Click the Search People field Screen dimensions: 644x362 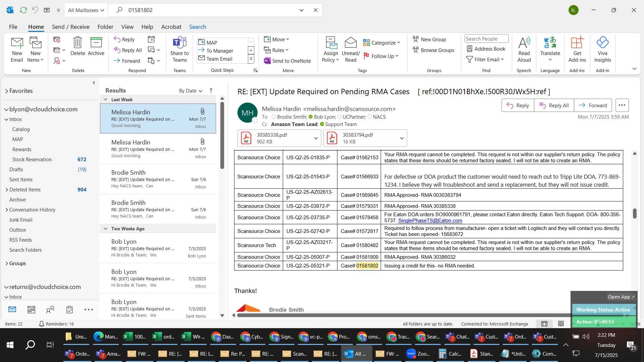(x=486, y=39)
